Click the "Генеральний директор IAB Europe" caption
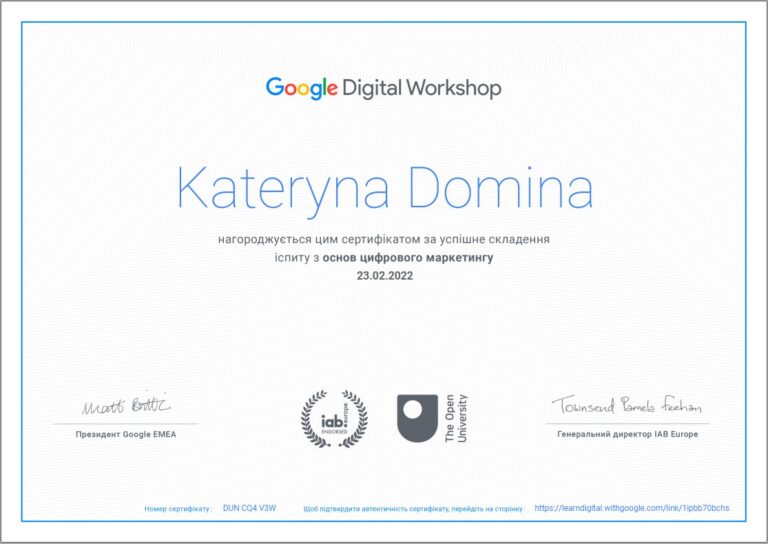The height and width of the screenshot is (544, 768). click(627, 435)
